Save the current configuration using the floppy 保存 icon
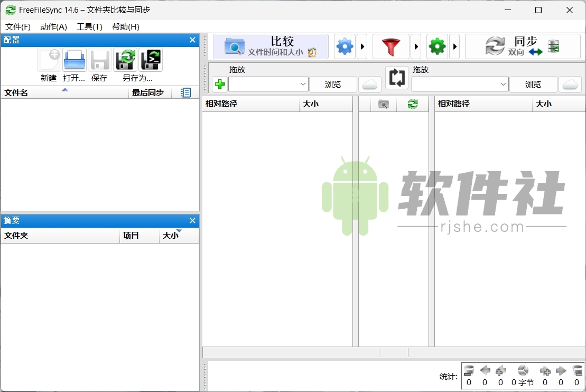 (x=99, y=60)
